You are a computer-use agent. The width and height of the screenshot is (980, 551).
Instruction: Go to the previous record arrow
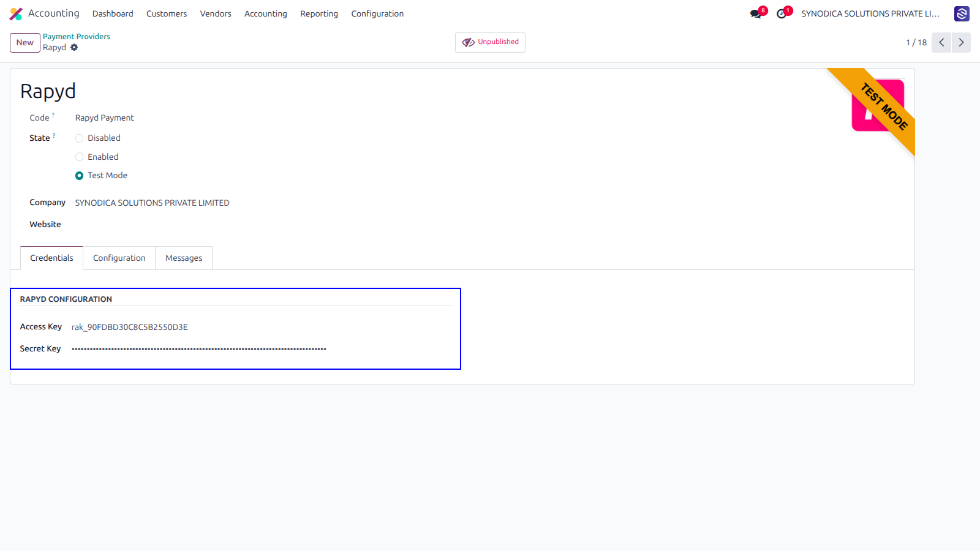click(941, 42)
